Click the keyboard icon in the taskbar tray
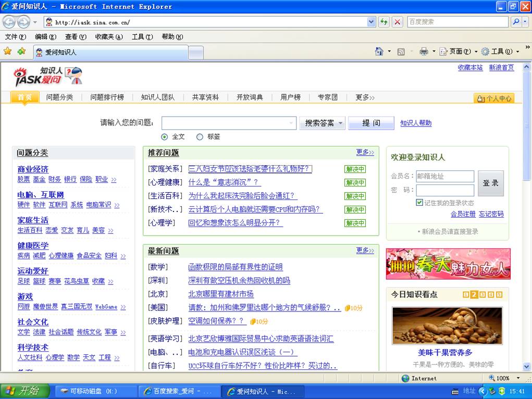This screenshot has height=399, width=532. pyautogui.click(x=455, y=391)
